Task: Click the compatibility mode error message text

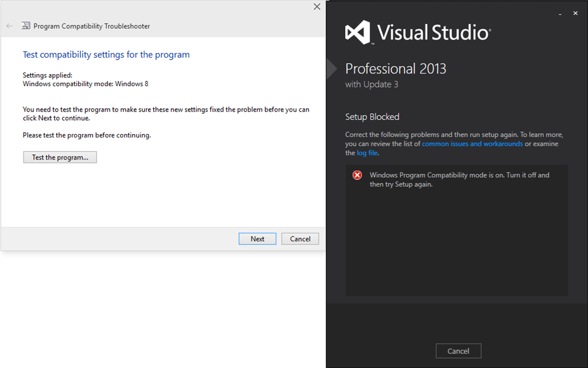Action: [459, 179]
